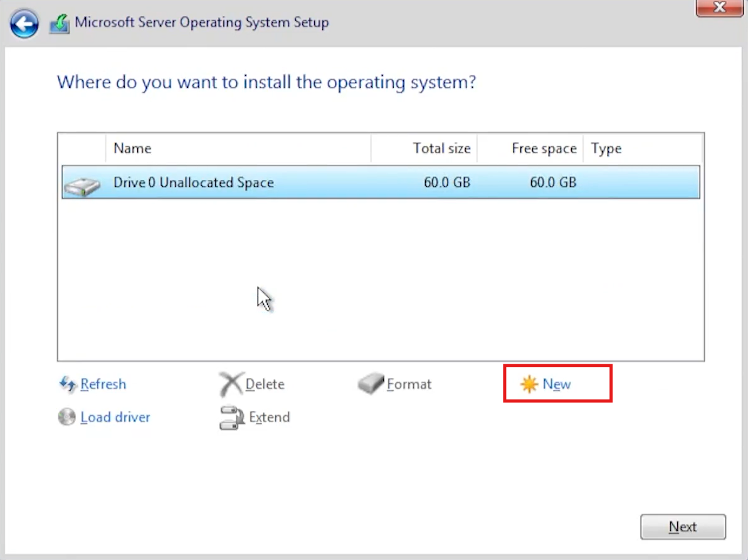Create a partition with the New link

[x=557, y=384]
